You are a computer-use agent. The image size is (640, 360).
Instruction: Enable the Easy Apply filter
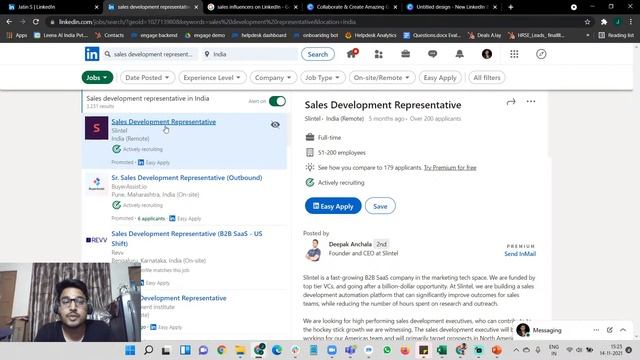click(440, 78)
